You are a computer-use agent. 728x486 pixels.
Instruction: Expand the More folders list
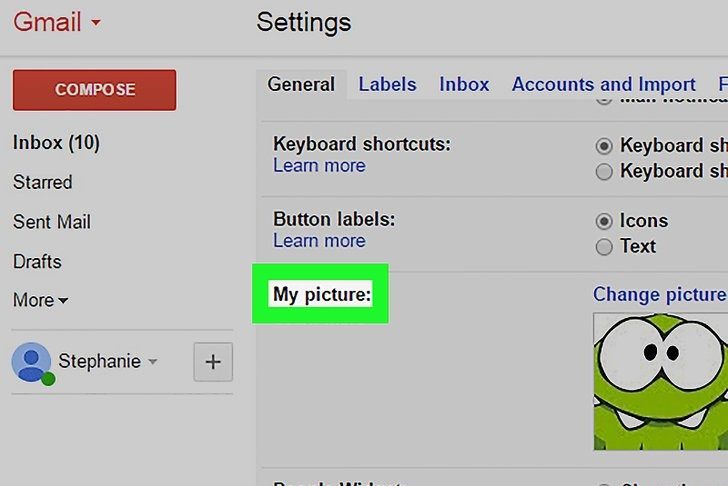pyautogui.click(x=40, y=300)
